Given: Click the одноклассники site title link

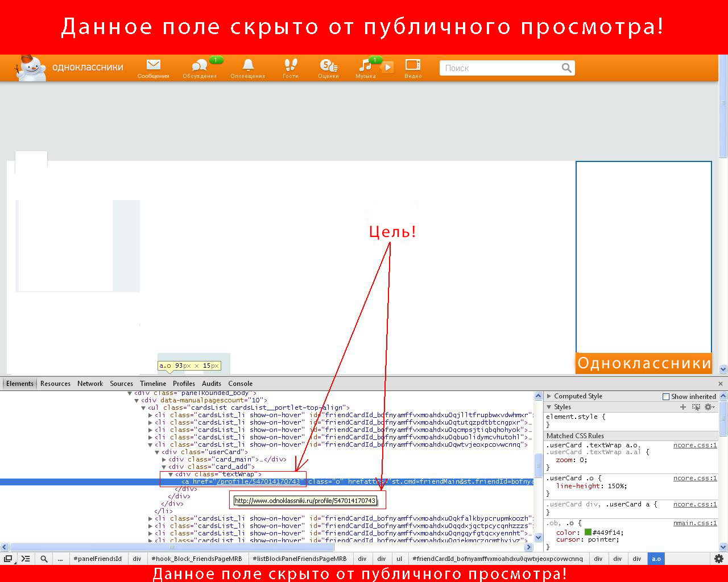Looking at the screenshot, I should click(88, 67).
